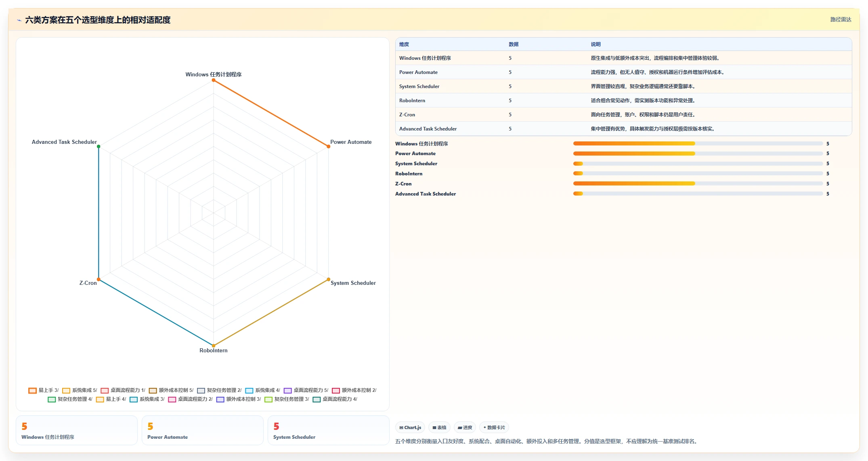Click the 说明 column header
Screen dimensions: 868x461
[x=596, y=44]
